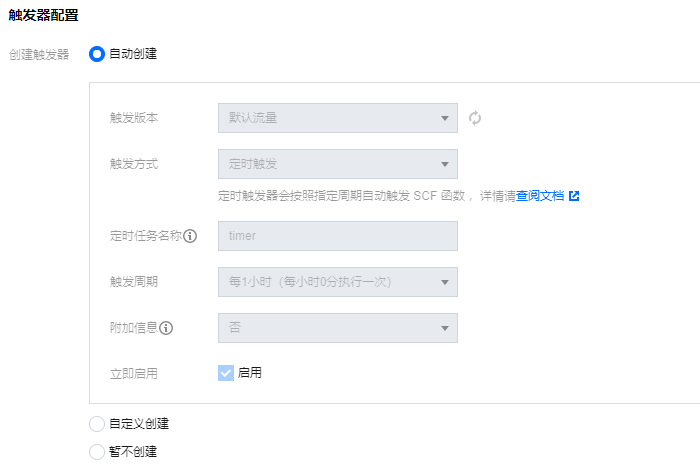Click the arrow of the 触发方式 dropdown
This screenshot has width=700, height=470.
tap(445, 164)
